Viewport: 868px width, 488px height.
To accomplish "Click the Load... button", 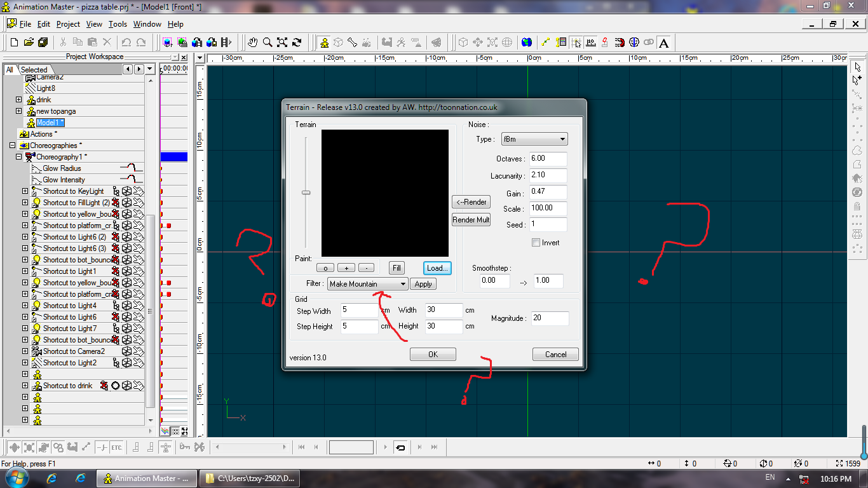I will 438,268.
